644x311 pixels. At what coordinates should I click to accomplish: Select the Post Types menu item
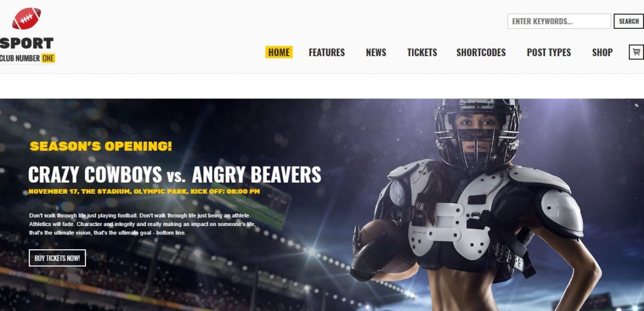(x=549, y=53)
